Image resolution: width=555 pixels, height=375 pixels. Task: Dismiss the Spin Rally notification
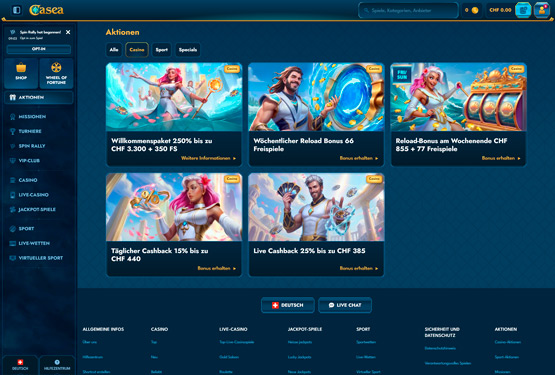pos(68,32)
